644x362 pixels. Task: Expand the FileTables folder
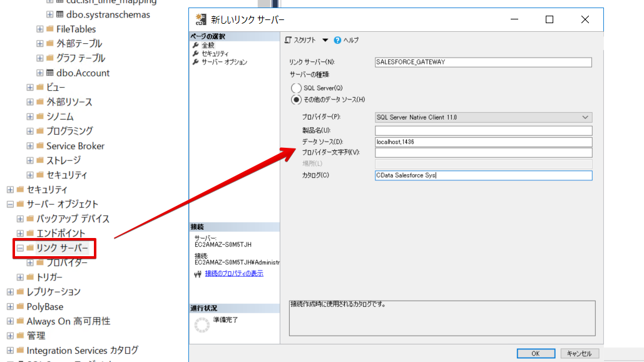[40, 29]
